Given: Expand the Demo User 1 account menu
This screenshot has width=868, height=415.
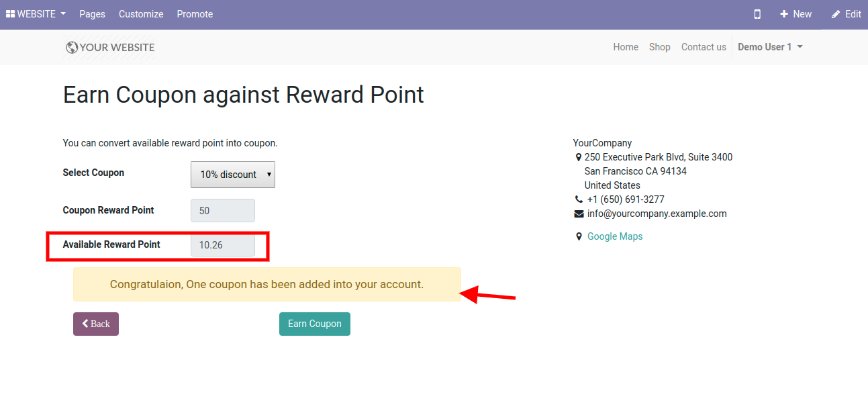Looking at the screenshot, I should [770, 47].
